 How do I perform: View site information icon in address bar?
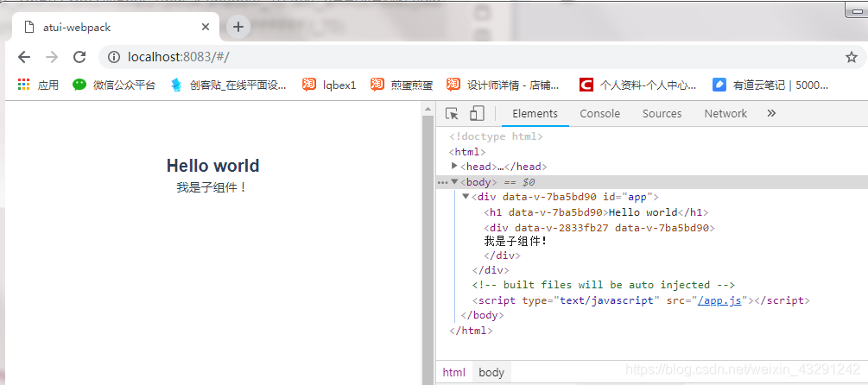pyautogui.click(x=113, y=57)
